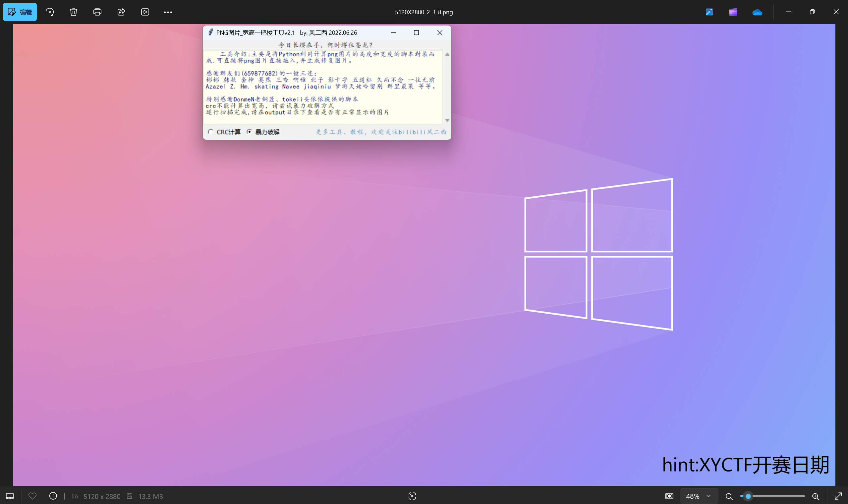Screen dimensions: 848x504
Task: Open the See more three-dots menu
Action: click(x=168, y=12)
